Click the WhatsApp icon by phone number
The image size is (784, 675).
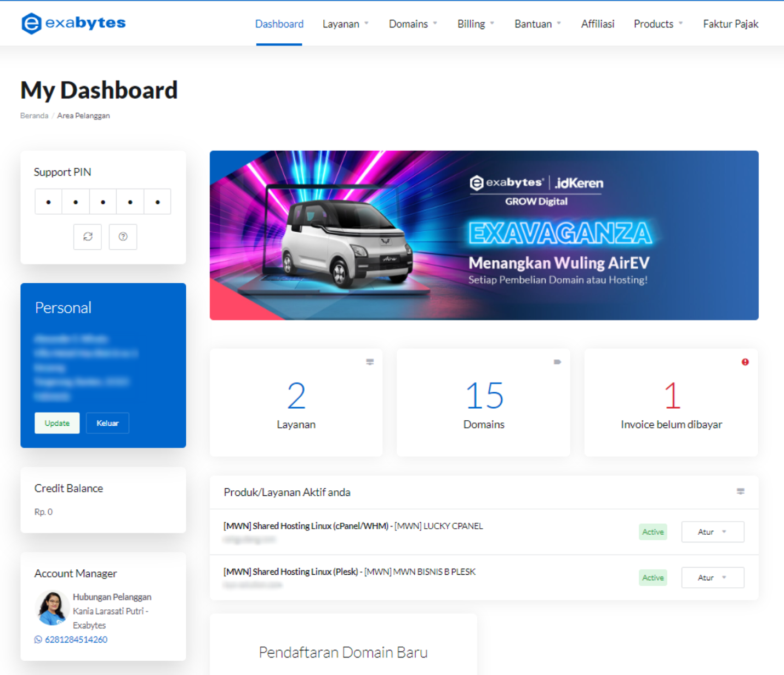[x=38, y=639]
